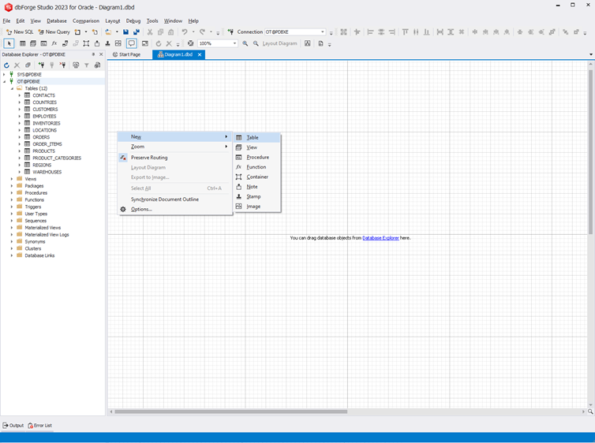
Task: Click the New Query toolbar button
Action: (54, 32)
